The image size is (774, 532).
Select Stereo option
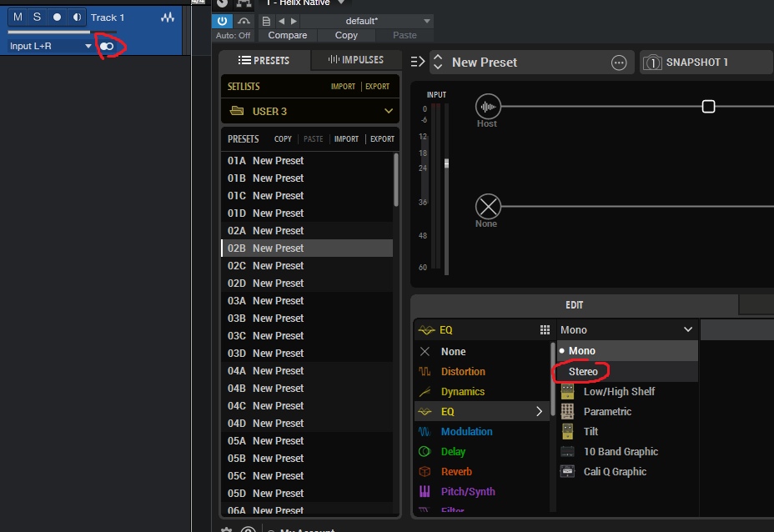(627, 372)
